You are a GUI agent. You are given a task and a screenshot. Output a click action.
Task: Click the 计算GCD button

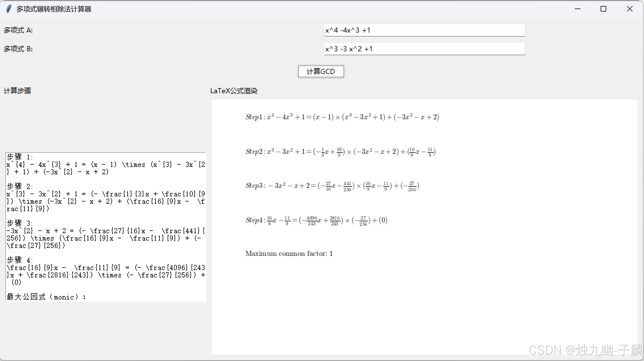coord(321,71)
